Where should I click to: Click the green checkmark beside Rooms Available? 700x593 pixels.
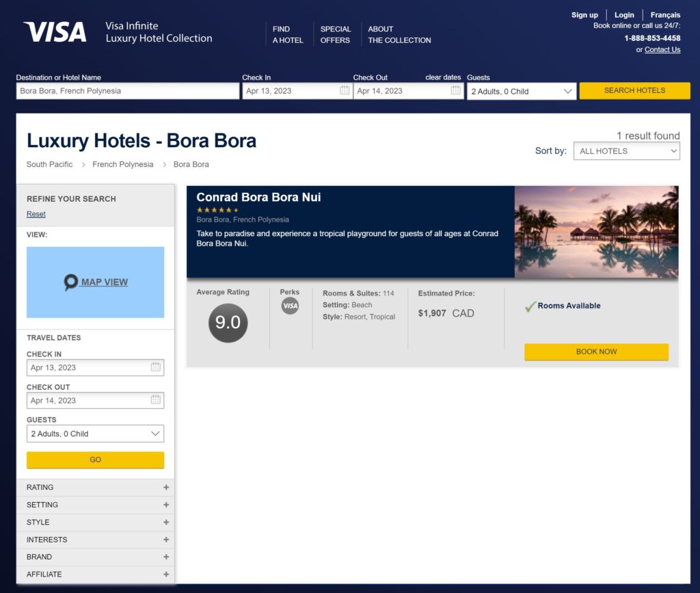[530, 306]
